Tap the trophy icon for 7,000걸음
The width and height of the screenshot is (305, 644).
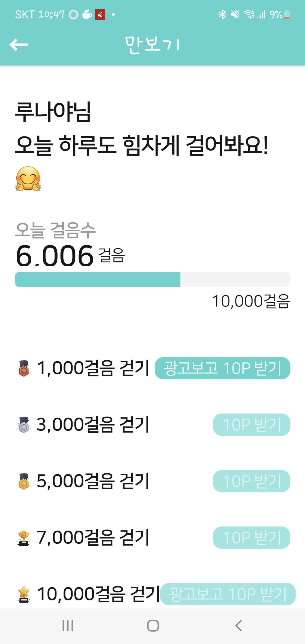click(24, 538)
